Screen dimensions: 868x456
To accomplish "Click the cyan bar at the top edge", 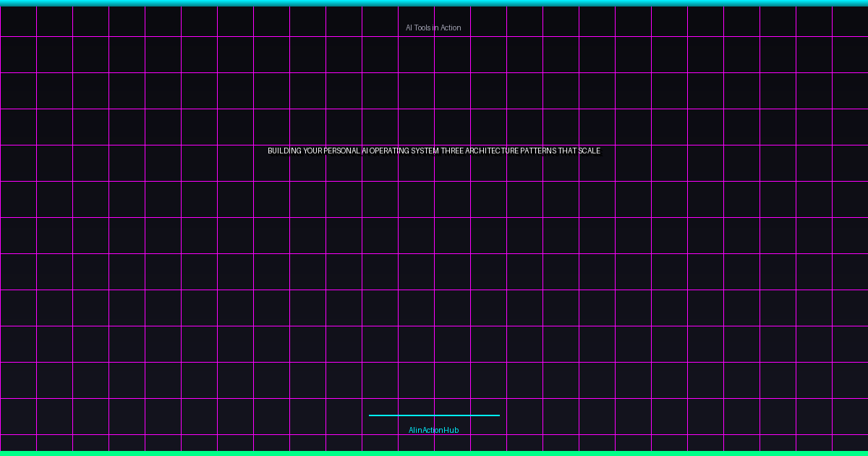I will point(434,2).
